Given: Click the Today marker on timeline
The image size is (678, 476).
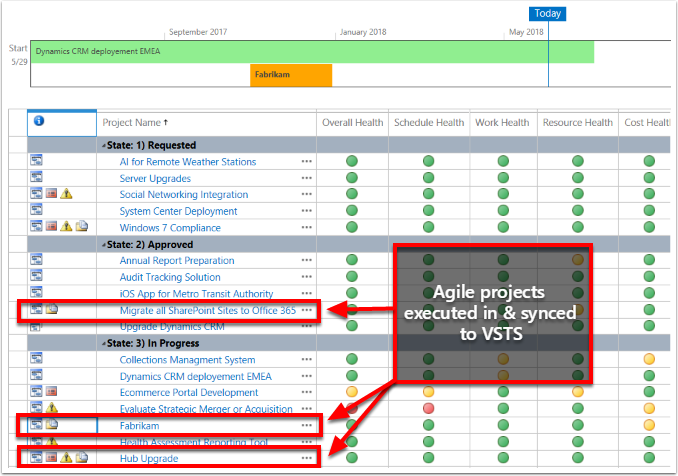Looking at the screenshot, I should [x=547, y=14].
